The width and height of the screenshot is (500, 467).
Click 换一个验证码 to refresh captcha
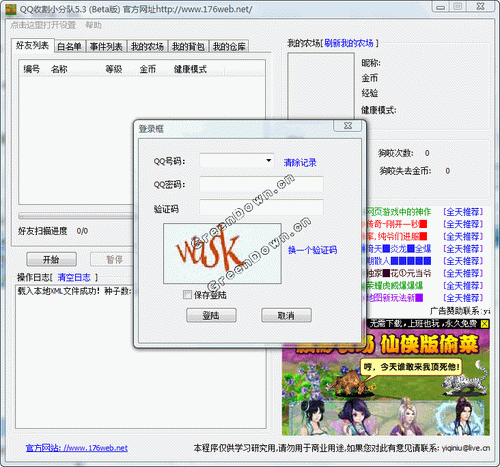(x=313, y=250)
